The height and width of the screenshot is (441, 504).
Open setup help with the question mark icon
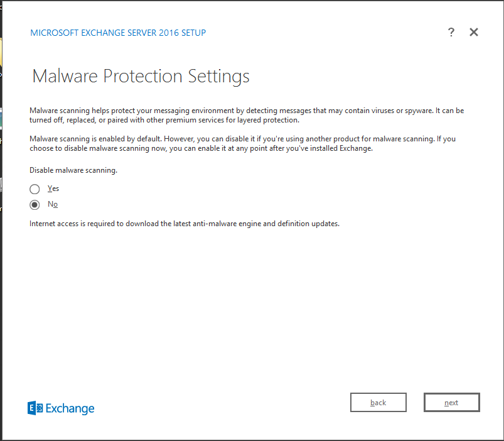pyautogui.click(x=451, y=33)
